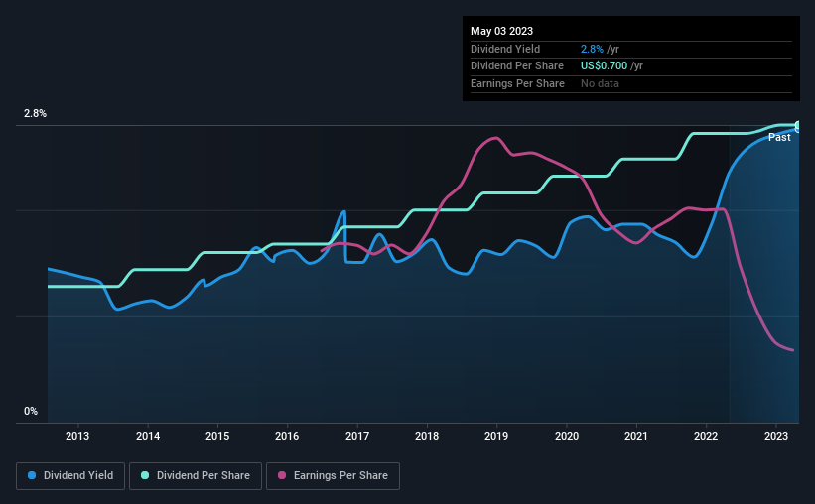815x504 pixels.
Task: Click the pink Earnings Per Share legend dot
Action: [282, 475]
